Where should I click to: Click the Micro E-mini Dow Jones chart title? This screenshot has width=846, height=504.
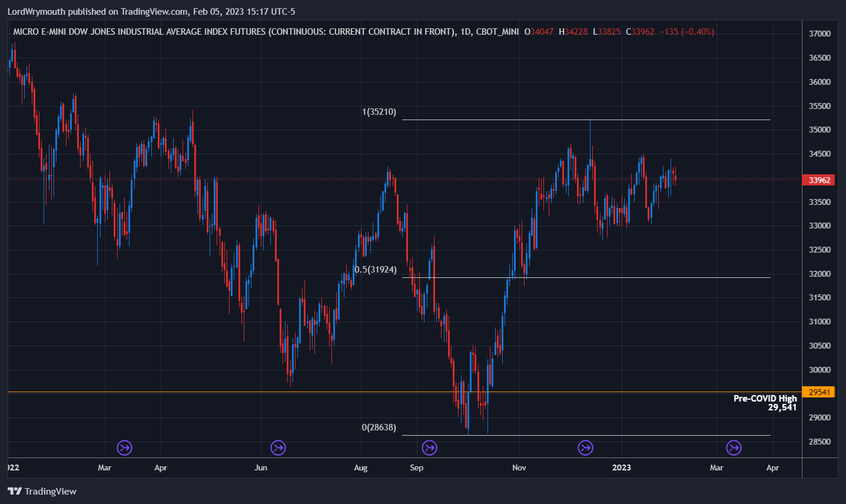[x=234, y=32]
